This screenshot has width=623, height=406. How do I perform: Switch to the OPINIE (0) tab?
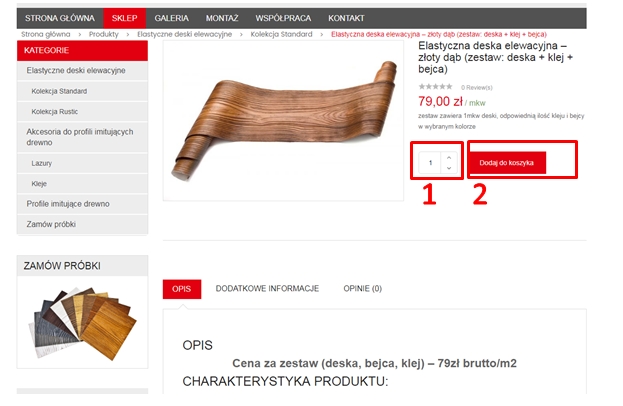(362, 289)
